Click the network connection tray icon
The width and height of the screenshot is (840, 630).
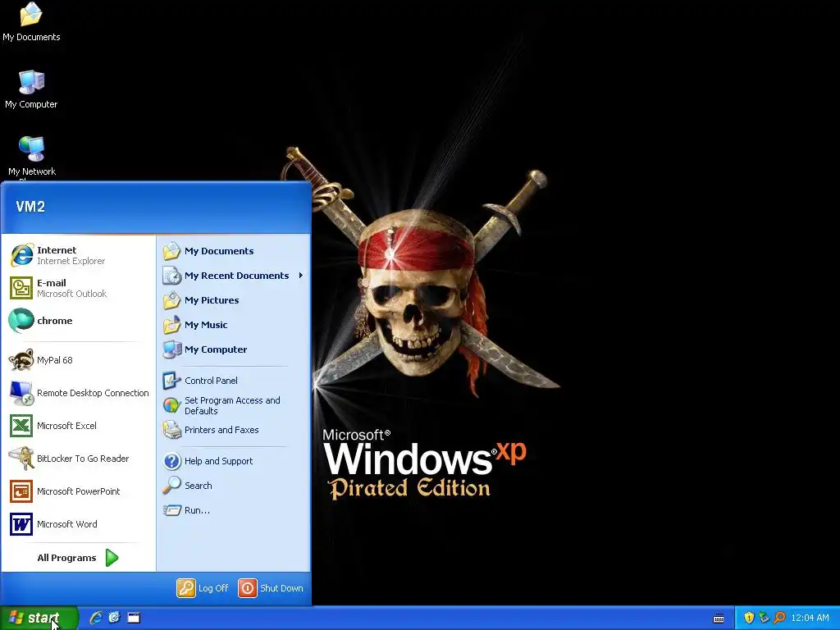764,618
